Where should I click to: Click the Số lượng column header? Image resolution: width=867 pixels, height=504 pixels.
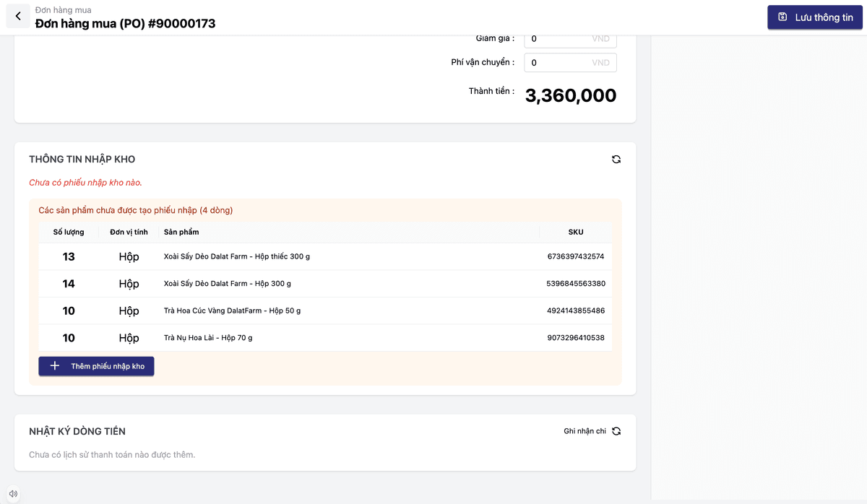pos(69,233)
